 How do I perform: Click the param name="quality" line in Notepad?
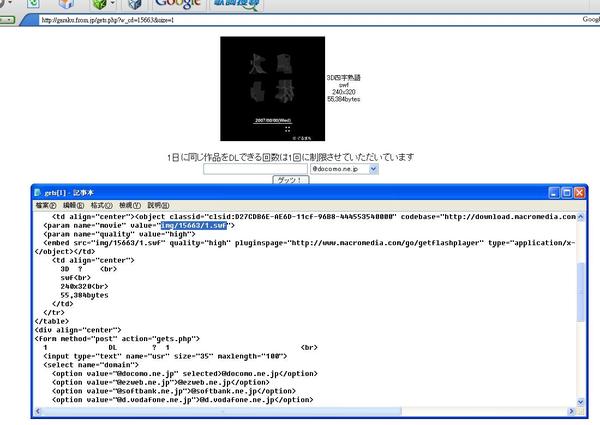point(119,234)
